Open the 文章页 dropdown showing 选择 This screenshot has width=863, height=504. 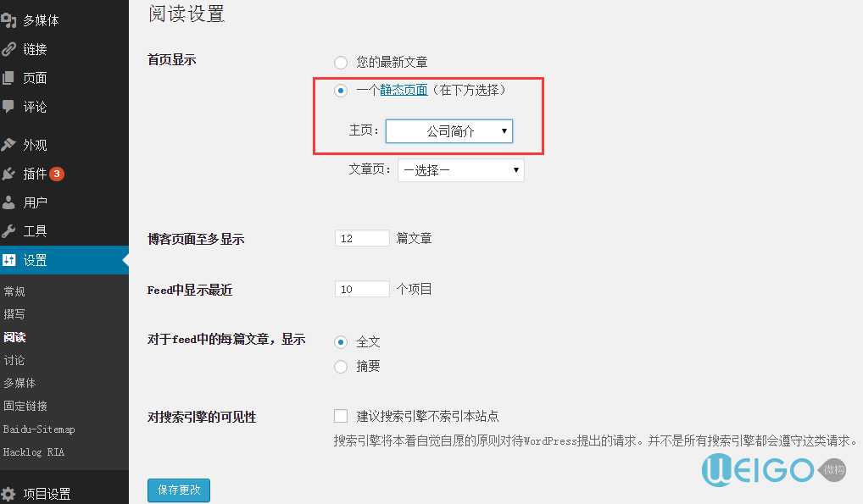461,170
